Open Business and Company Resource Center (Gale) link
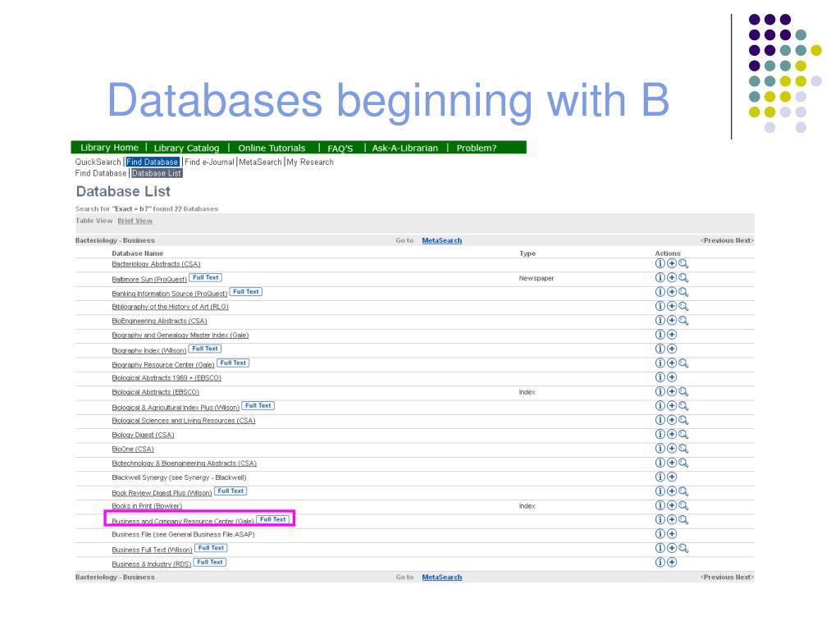Screen dimensions: 840x630 pyautogui.click(x=183, y=521)
